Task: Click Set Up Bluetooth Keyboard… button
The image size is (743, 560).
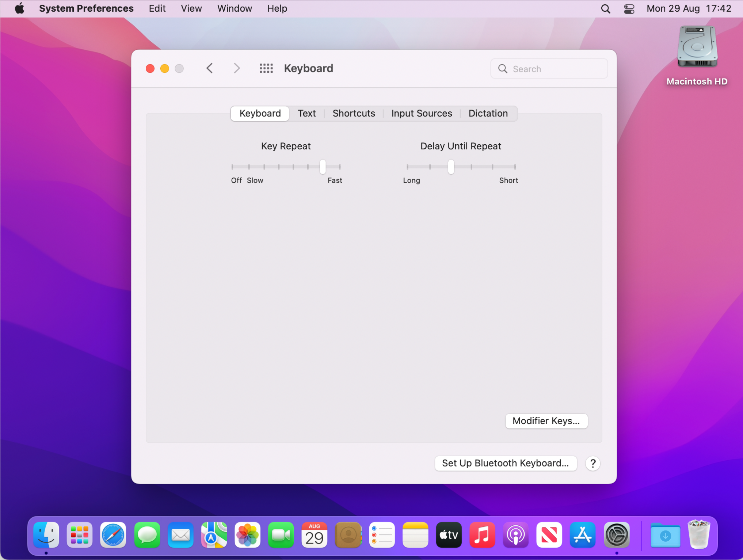Action: coord(505,463)
